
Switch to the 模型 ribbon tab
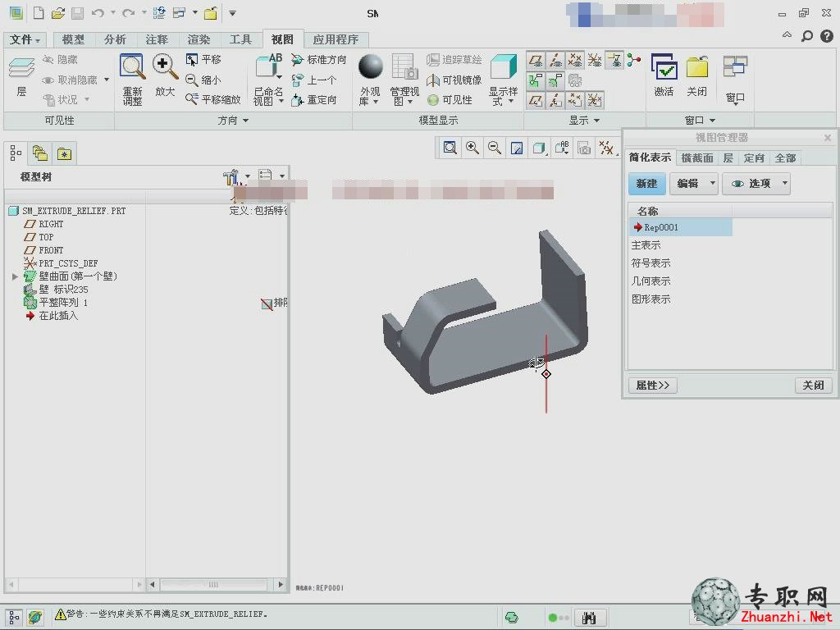tap(73, 39)
